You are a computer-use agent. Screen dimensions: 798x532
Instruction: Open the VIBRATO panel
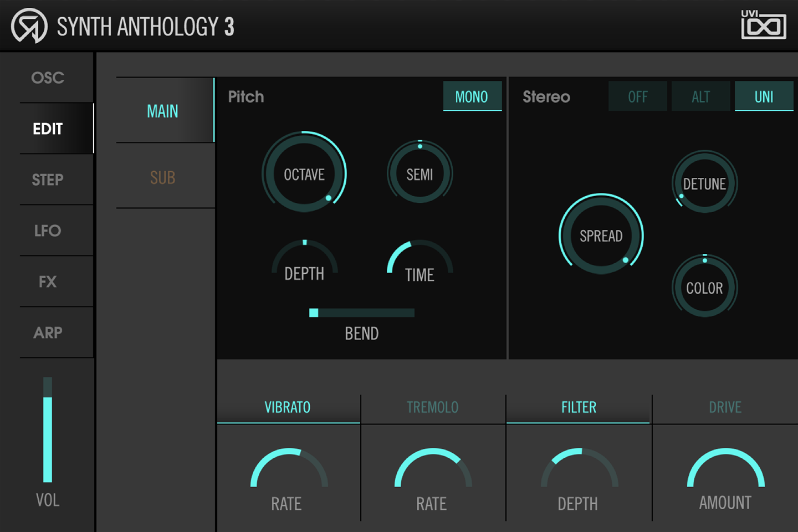pyautogui.click(x=288, y=407)
